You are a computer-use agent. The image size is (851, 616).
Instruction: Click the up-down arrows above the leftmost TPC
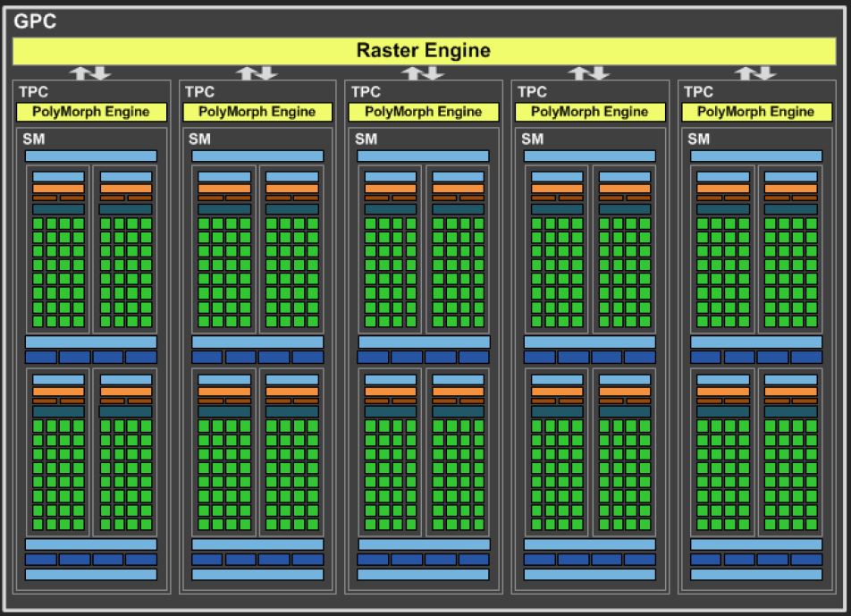click(x=90, y=73)
